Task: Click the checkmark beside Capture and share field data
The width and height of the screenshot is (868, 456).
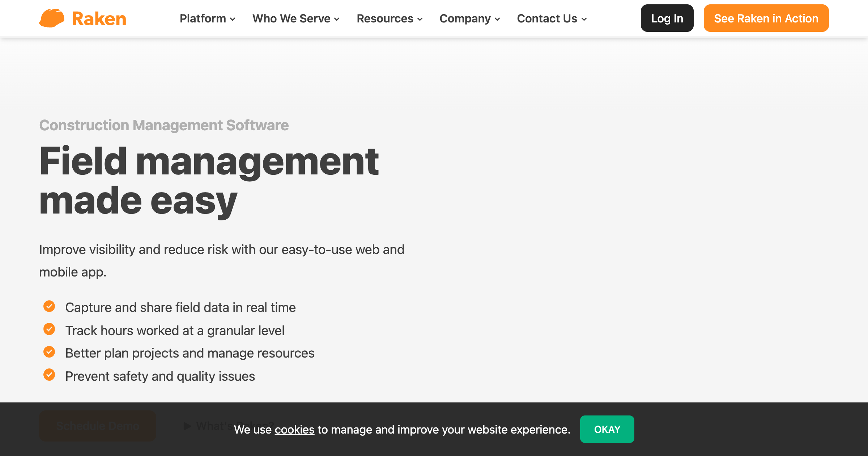Action: (49, 306)
